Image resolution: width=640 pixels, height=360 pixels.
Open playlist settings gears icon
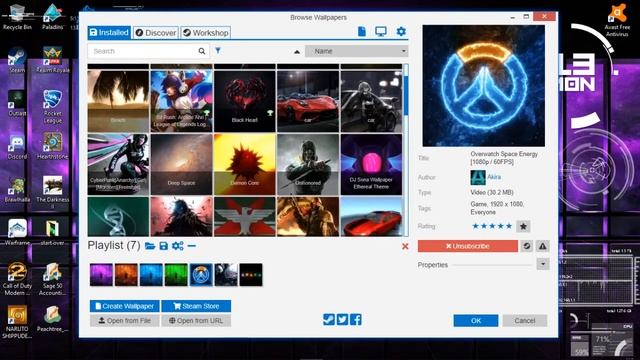tap(178, 246)
